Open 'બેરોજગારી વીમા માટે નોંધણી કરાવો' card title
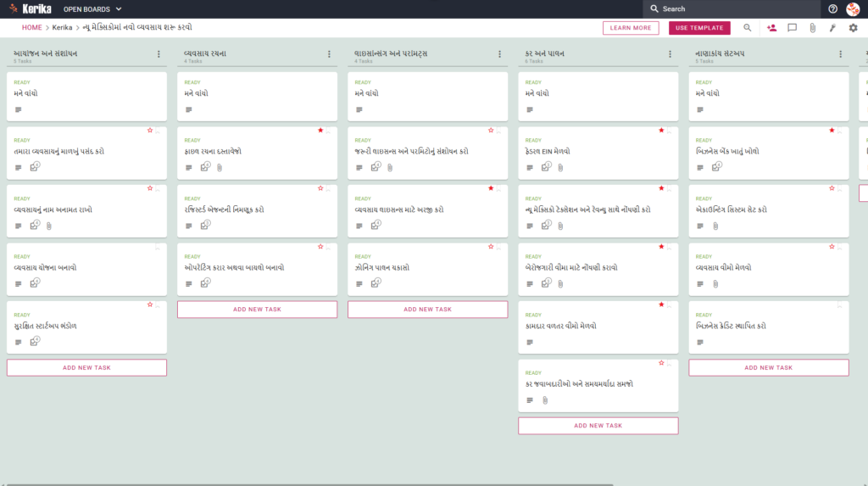The height and width of the screenshot is (486, 868). [571, 268]
